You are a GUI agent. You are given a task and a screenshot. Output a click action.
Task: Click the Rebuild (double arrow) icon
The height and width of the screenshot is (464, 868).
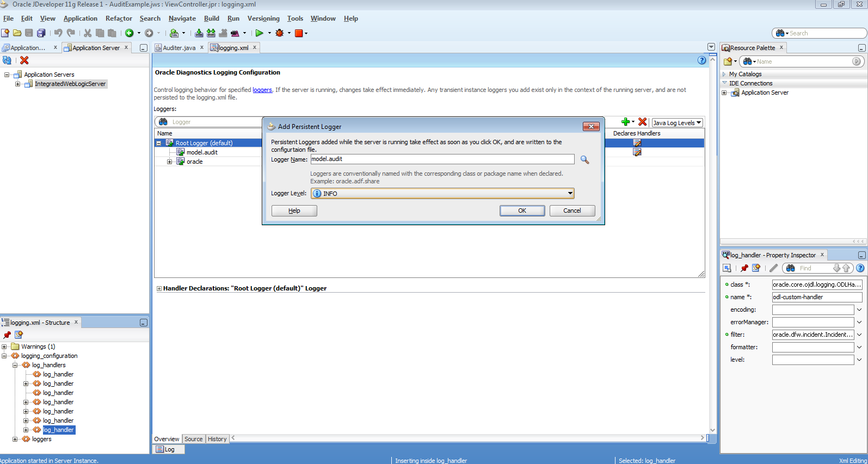click(211, 33)
